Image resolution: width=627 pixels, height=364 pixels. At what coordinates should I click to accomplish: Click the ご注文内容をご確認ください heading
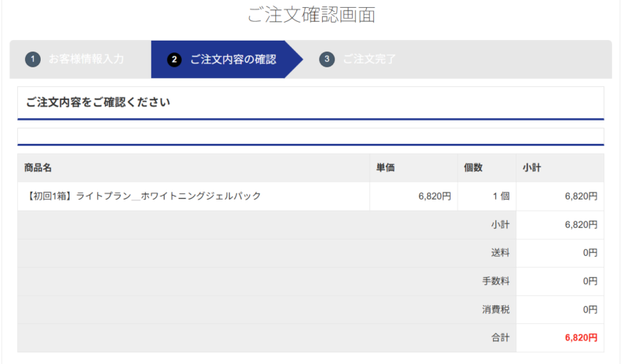[98, 103]
